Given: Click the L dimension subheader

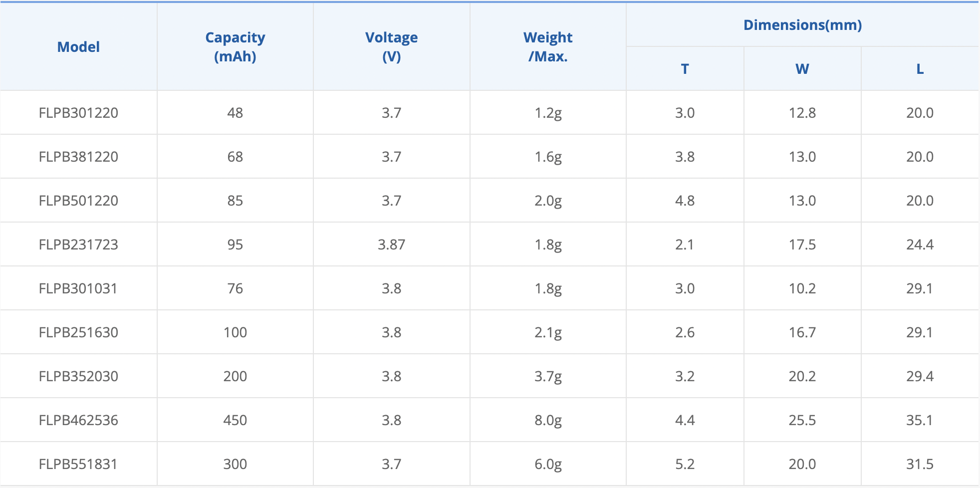Looking at the screenshot, I should coord(920,69).
